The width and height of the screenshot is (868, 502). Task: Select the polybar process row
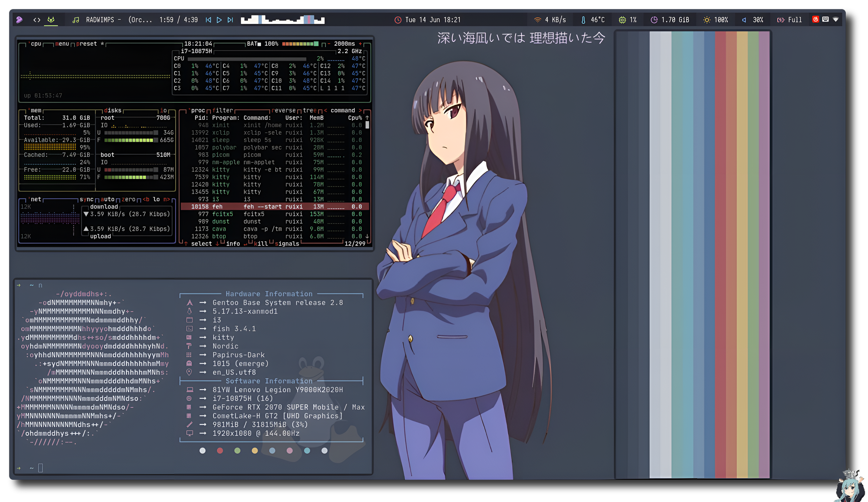click(275, 148)
